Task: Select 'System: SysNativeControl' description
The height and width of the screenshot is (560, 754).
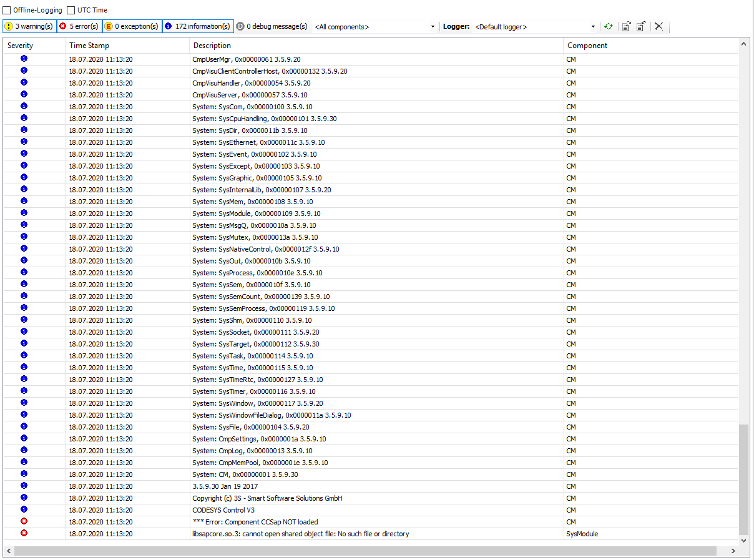Action: (266, 249)
